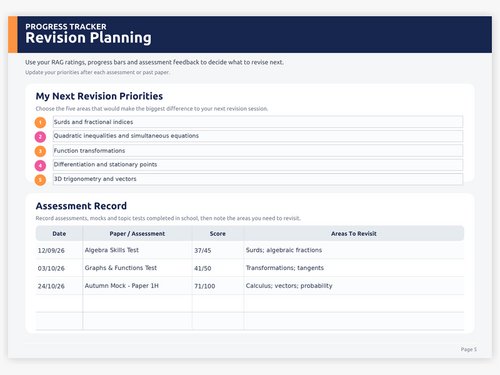Select the date cell '03/10/26'
The height and width of the screenshot is (375, 500).
click(59, 268)
